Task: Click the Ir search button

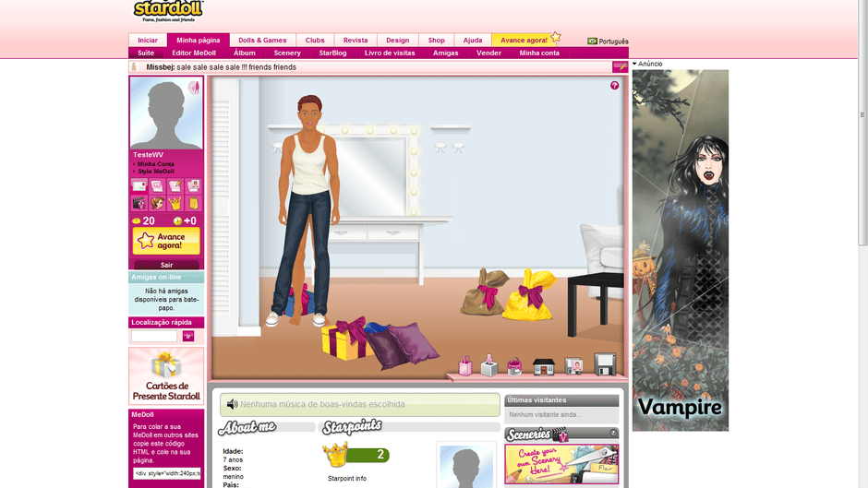Action: (x=188, y=336)
